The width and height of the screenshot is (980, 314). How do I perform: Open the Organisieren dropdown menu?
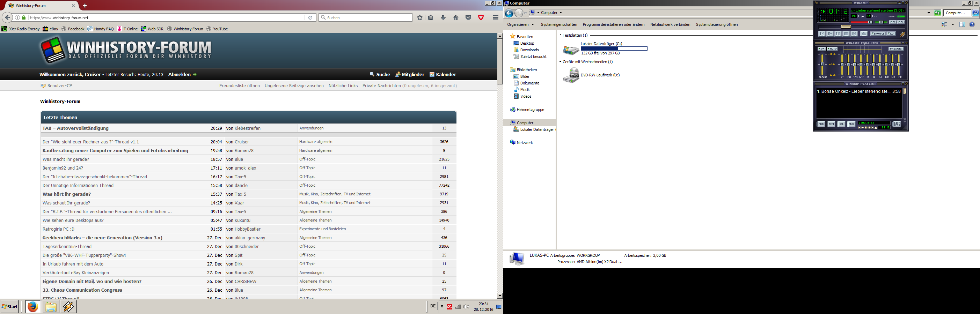click(520, 25)
